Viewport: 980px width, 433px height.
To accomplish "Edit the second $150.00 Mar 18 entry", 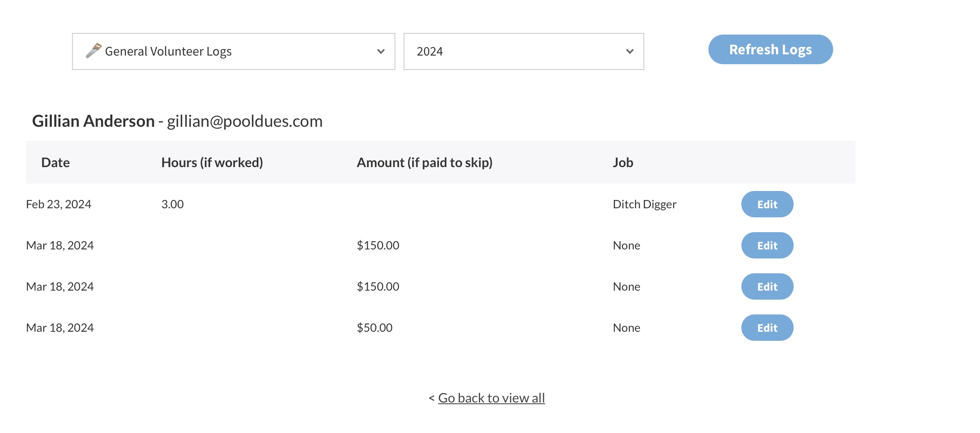I will (767, 286).
